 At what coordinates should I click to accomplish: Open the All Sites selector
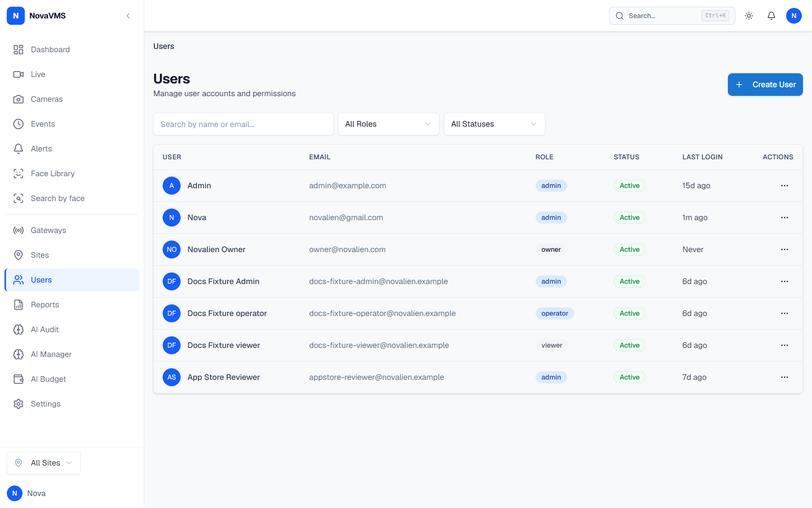coord(44,463)
